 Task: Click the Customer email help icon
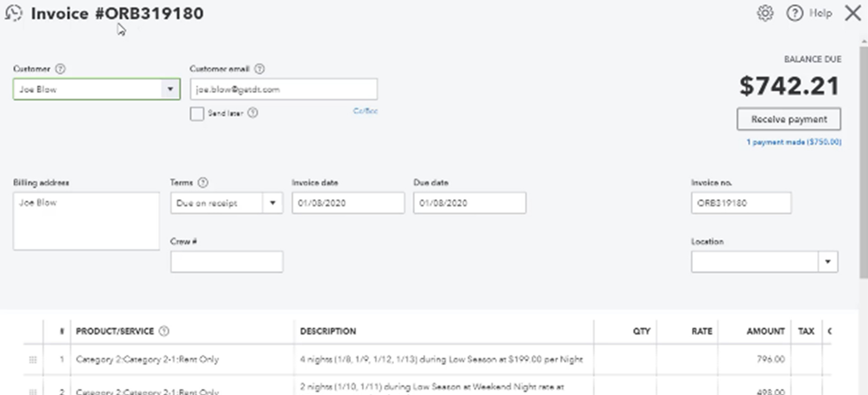(x=259, y=69)
